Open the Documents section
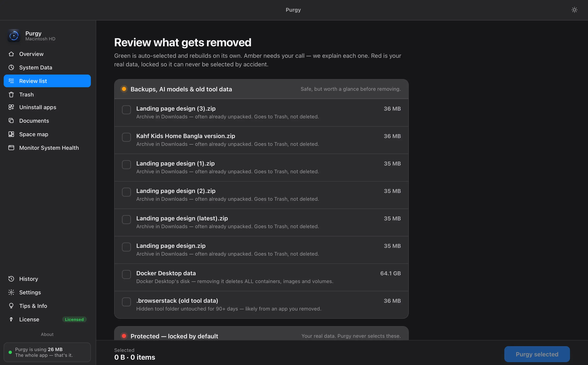Viewport: 588px width, 365px height. click(47, 120)
